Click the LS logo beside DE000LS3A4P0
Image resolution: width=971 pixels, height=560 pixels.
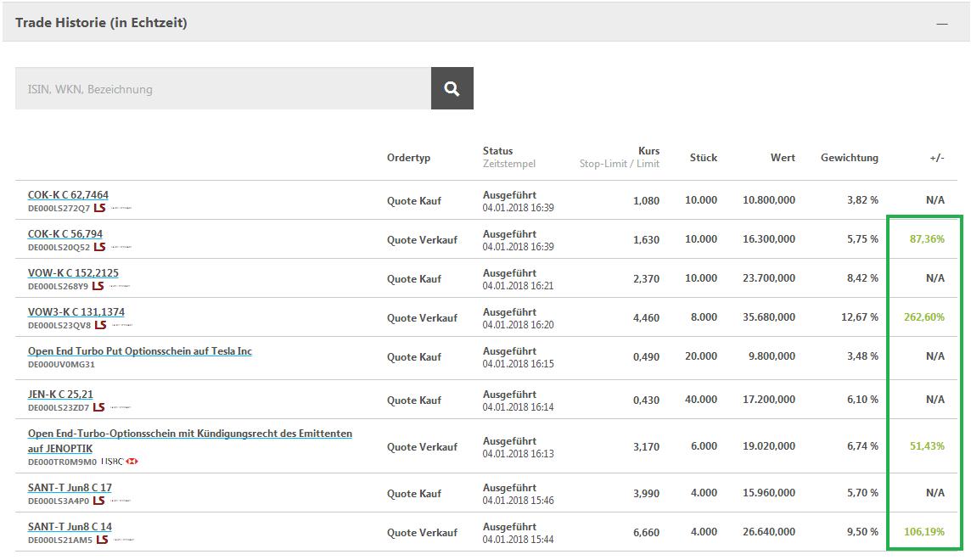98,501
